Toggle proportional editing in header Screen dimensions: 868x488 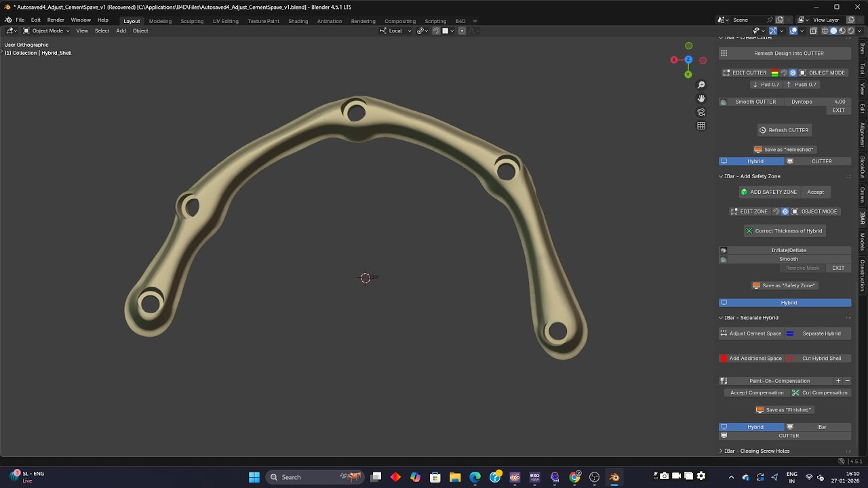(462, 30)
